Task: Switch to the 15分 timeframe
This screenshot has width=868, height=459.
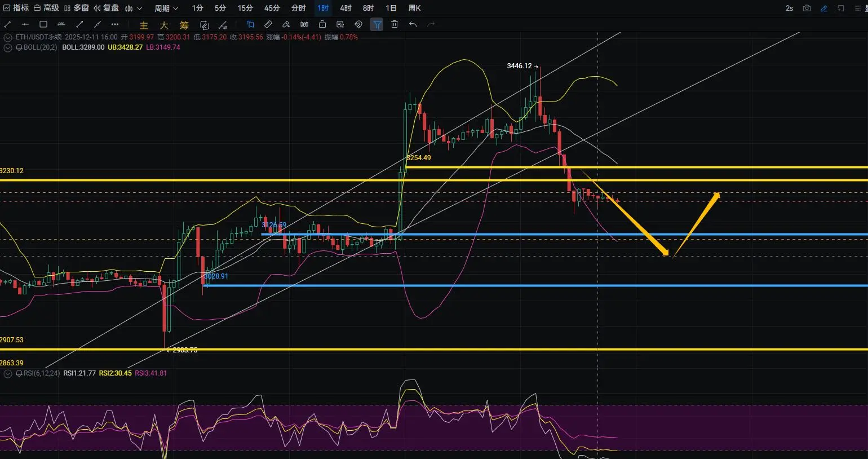Action: [245, 8]
